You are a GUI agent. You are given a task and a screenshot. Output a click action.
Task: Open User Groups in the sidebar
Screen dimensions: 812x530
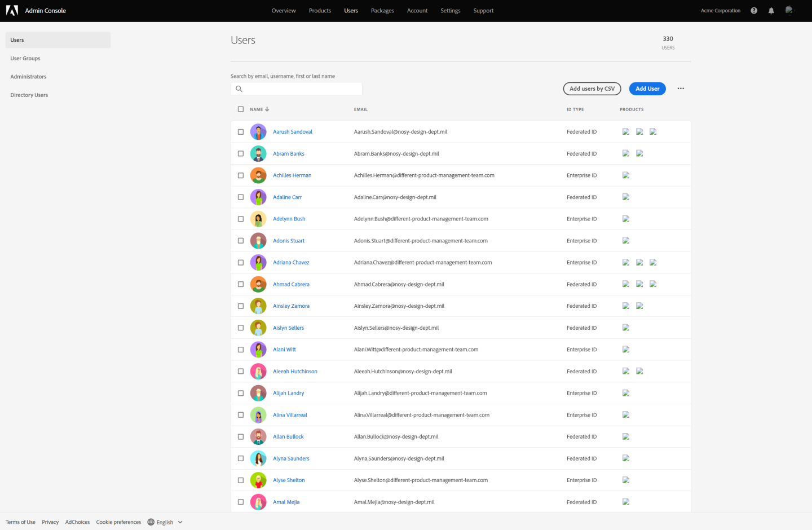coord(25,59)
